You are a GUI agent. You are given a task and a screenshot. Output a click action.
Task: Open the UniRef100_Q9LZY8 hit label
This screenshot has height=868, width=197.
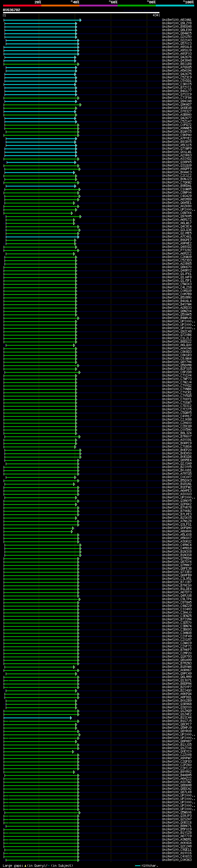point(176,23)
